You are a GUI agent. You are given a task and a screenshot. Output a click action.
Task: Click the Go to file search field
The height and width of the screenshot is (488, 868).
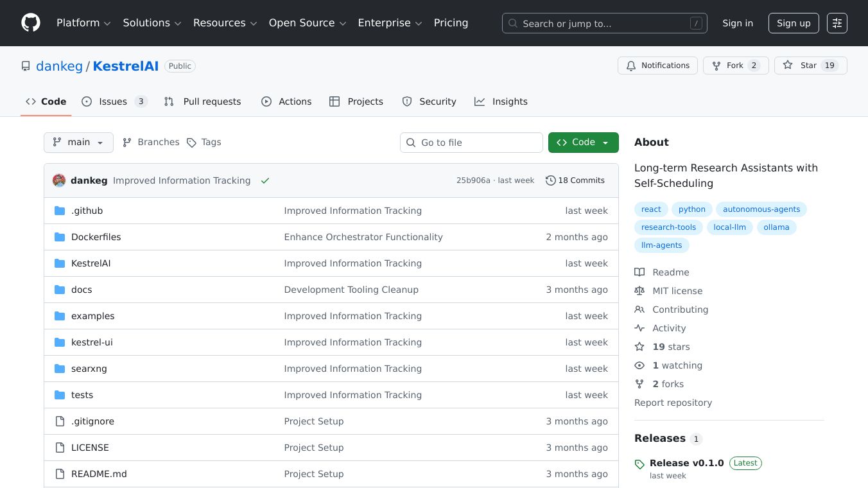point(472,143)
